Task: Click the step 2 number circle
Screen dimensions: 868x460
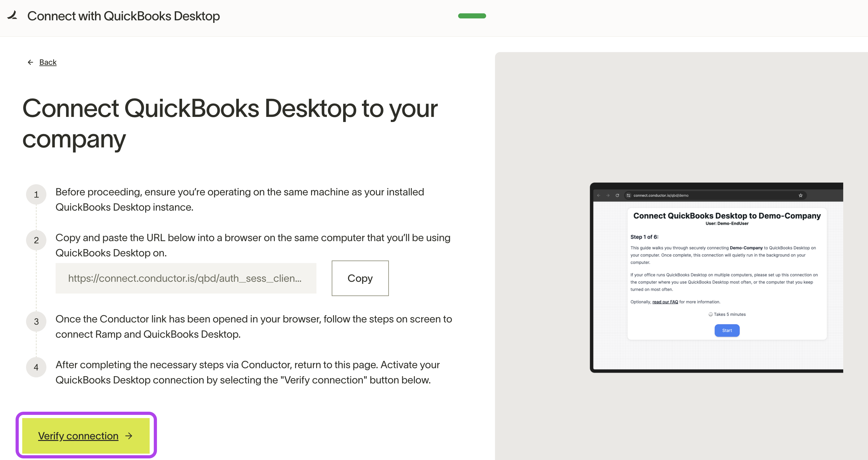Action: coord(37,240)
